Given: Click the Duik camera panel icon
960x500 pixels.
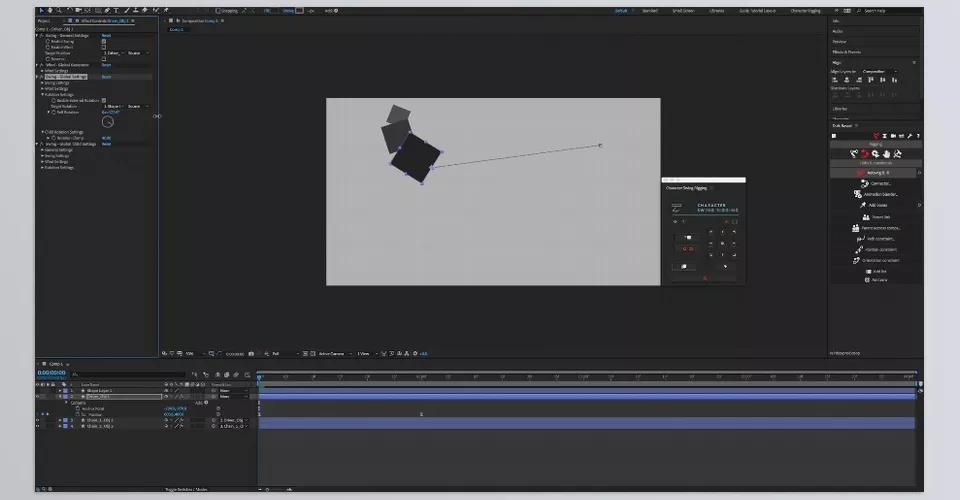Looking at the screenshot, I should tap(893, 136).
